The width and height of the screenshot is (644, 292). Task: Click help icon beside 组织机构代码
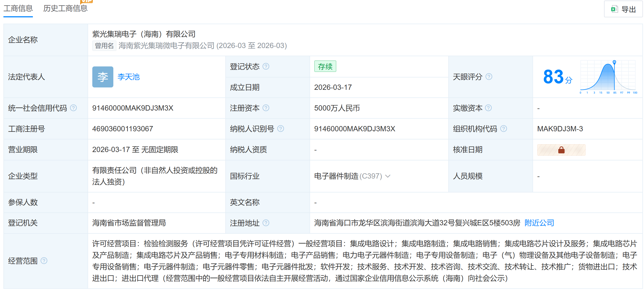504,129
